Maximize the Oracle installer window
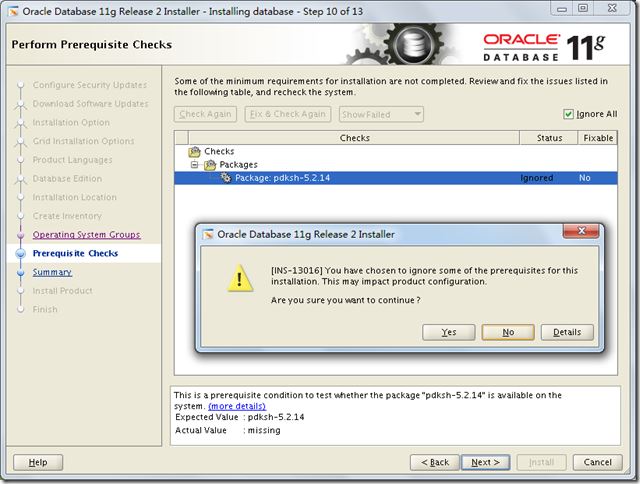 pyautogui.click(x=583, y=8)
